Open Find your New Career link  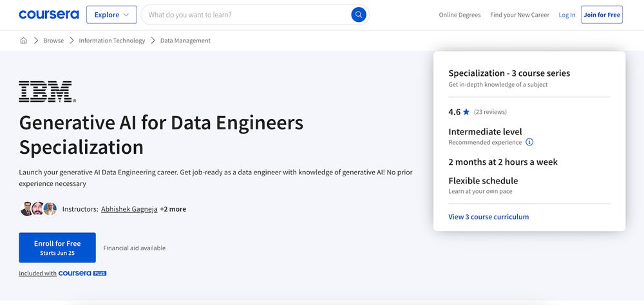tap(520, 15)
